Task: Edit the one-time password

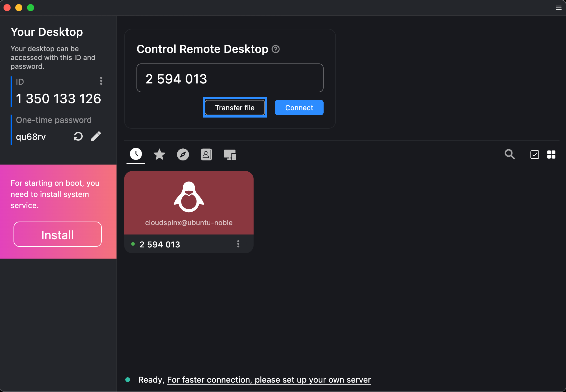Action: click(x=96, y=136)
